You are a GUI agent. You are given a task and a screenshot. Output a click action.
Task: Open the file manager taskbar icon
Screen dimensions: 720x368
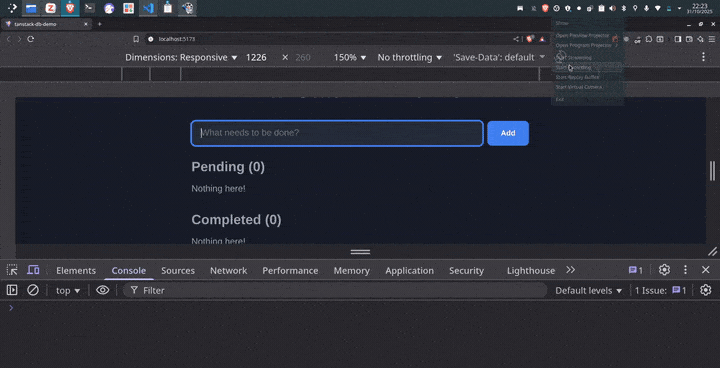[31, 8]
